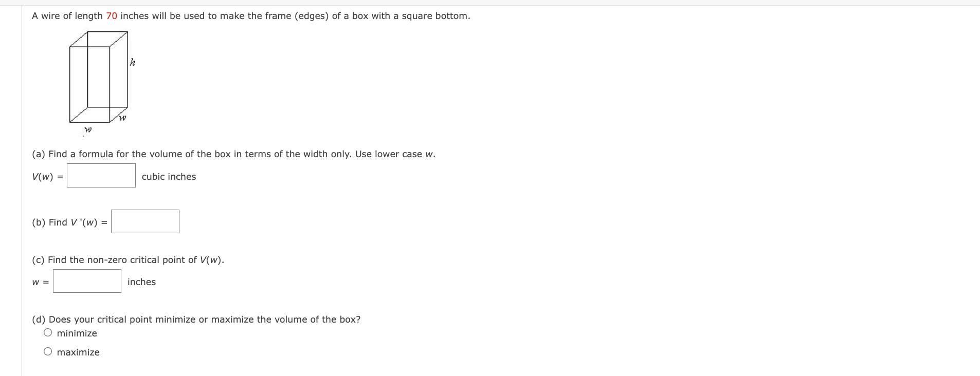
Task: Click the box diagram image
Action: tap(98, 77)
